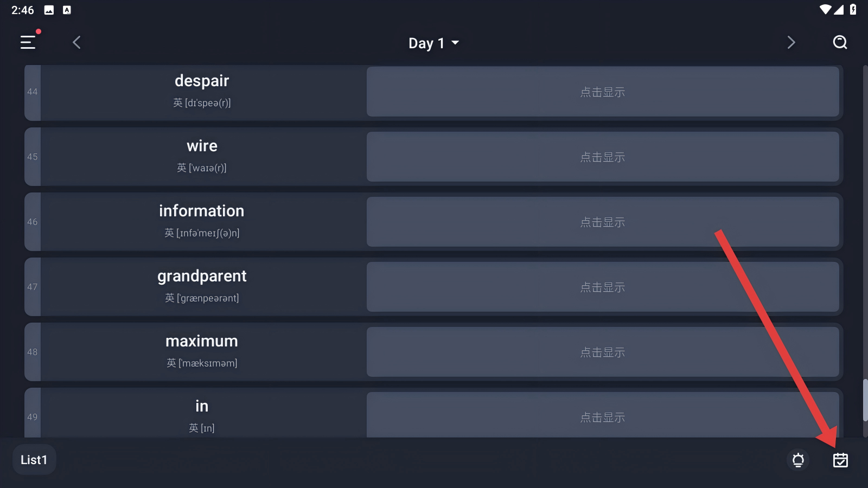Viewport: 868px width, 488px height.
Task: Open the calendar check-in icon
Action: (x=840, y=460)
